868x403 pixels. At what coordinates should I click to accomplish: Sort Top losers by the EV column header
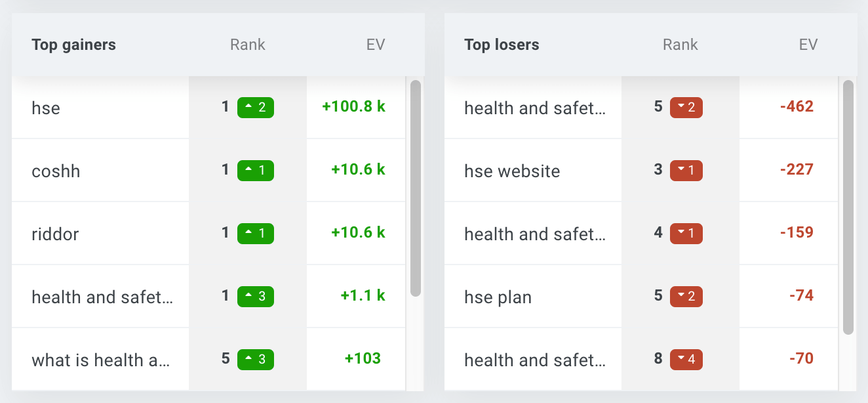click(x=808, y=45)
